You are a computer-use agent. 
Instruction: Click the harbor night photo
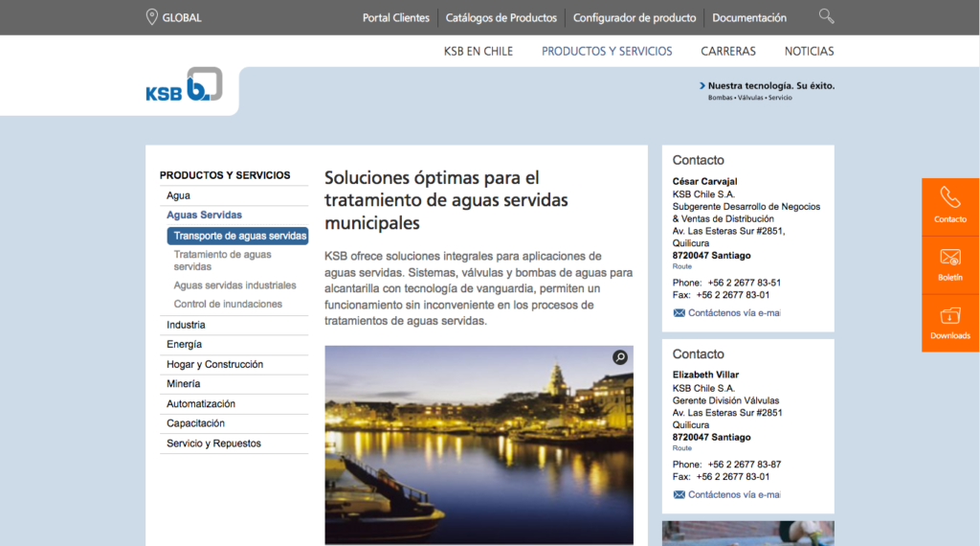tap(479, 450)
